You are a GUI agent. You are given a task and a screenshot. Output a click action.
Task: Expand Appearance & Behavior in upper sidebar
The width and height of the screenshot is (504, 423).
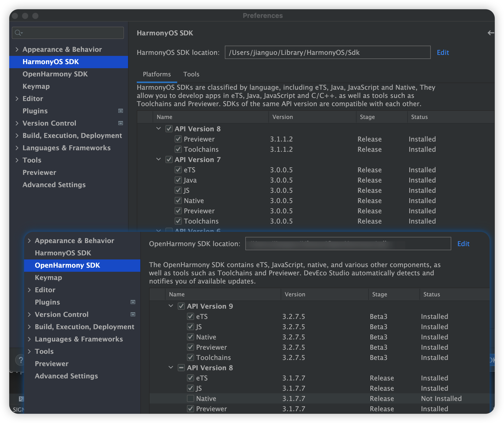(x=17, y=49)
